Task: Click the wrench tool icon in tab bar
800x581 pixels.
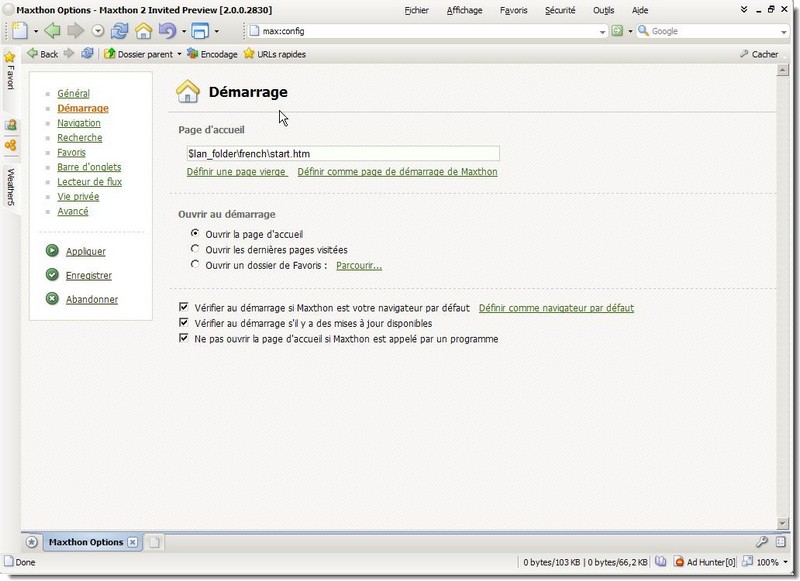Action: 762,542
